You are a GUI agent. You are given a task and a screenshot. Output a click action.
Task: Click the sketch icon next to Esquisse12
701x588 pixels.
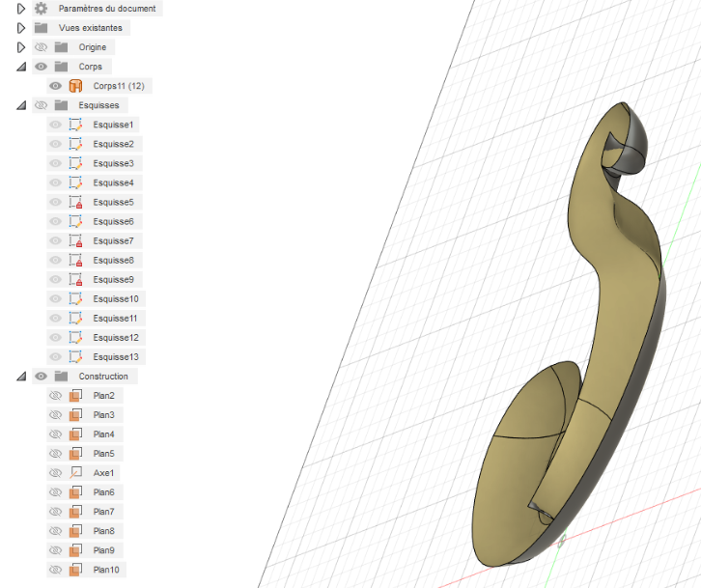75,338
